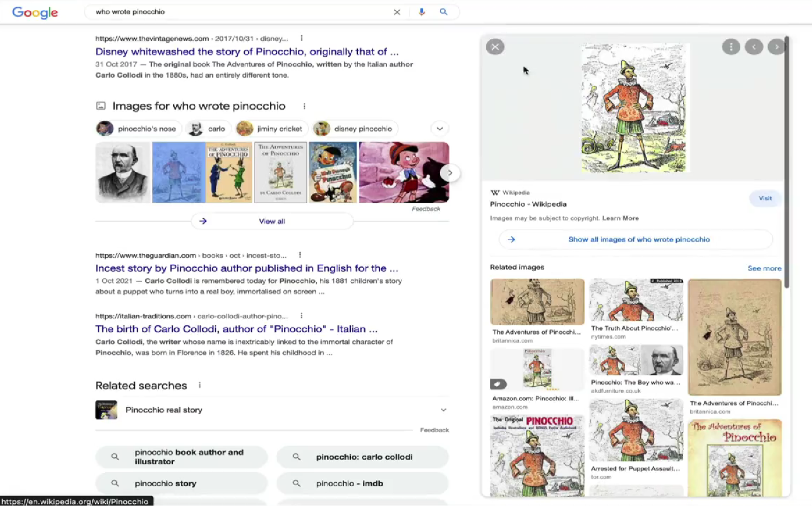Search pinocchio book author and illustrator suggestion
The image size is (812, 514).
click(182, 457)
